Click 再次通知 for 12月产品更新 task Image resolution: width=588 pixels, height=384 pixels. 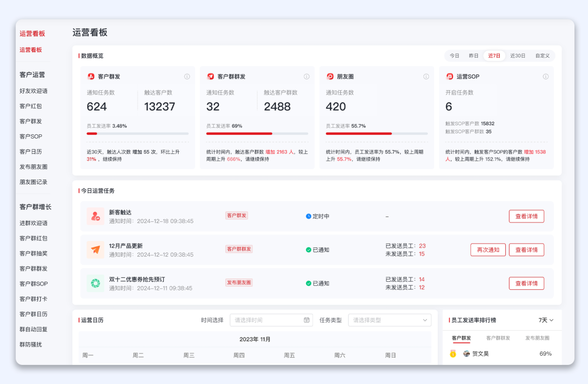488,250
